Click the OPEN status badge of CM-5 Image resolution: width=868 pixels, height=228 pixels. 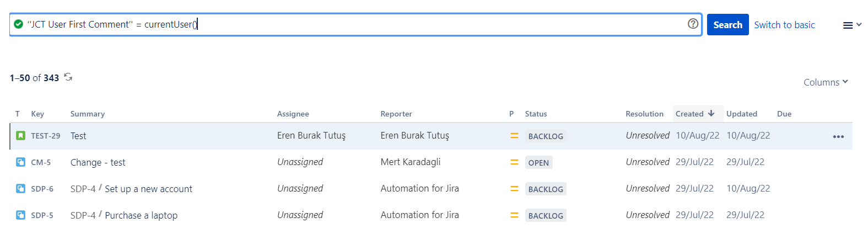[538, 163]
